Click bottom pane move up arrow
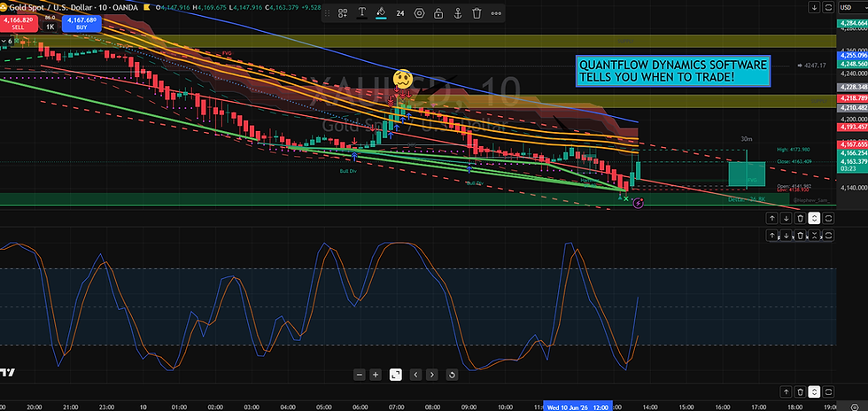868x411 pixels. (x=786, y=392)
